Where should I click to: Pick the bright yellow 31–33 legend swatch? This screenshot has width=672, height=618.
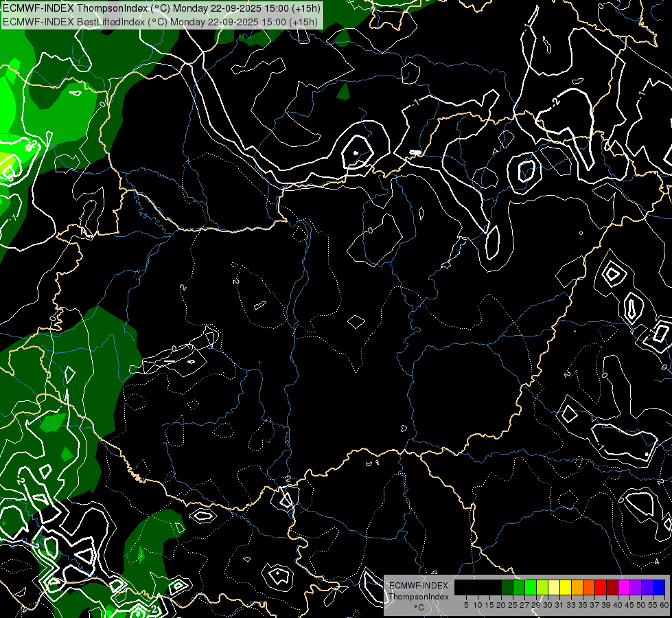[566, 588]
